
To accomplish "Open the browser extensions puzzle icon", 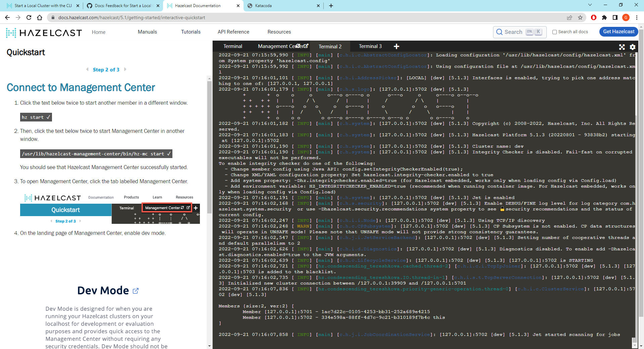I will pyautogui.click(x=605, y=17).
